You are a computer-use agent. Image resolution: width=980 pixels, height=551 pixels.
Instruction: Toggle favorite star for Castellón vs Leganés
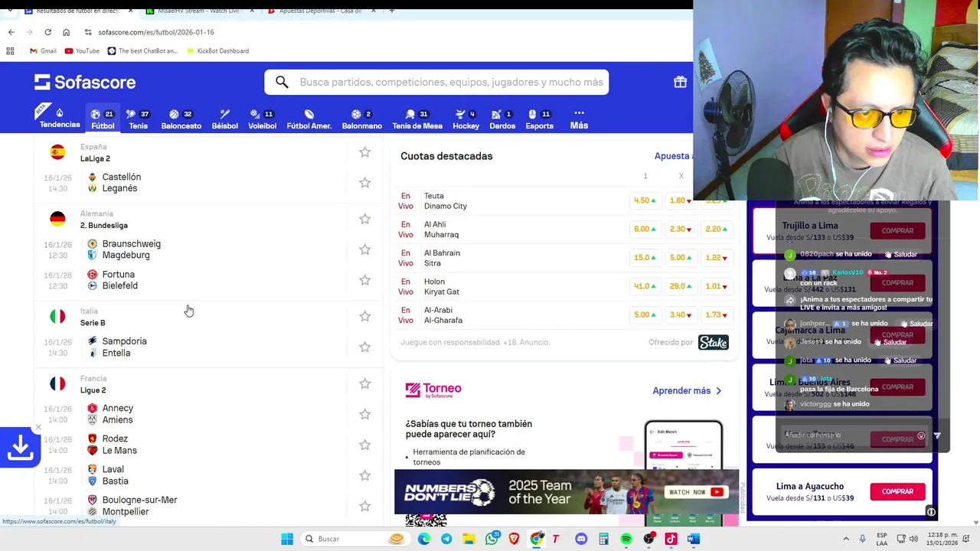coord(364,183)
